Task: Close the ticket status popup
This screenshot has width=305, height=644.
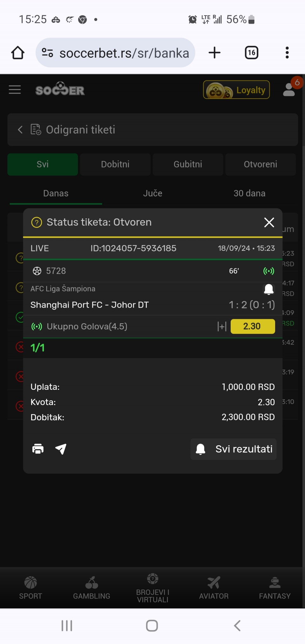Action: click(269, 223)
